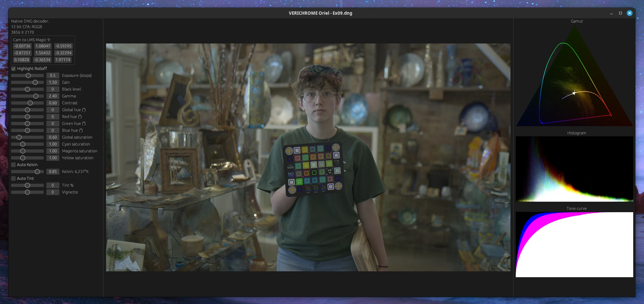Enable the Auto Kelvin checkbox
Image resolution: width=644 pixels, height=304 pixels.
click(13, 165)
